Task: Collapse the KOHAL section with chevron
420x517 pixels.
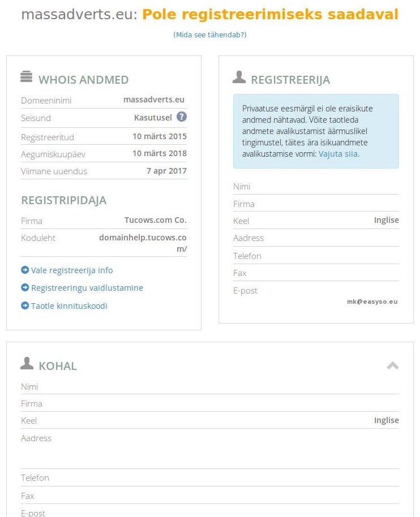Action: coord(393,366)
